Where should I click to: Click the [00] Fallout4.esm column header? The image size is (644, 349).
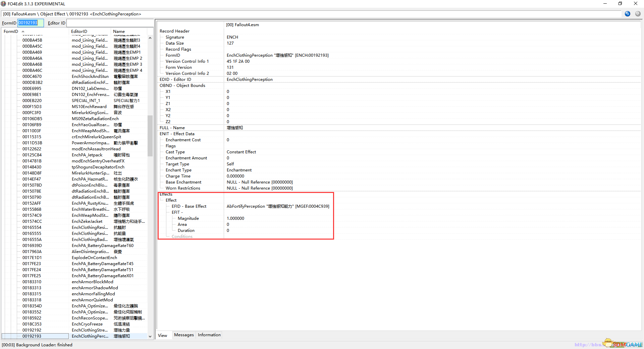click(x=243, y=25)
